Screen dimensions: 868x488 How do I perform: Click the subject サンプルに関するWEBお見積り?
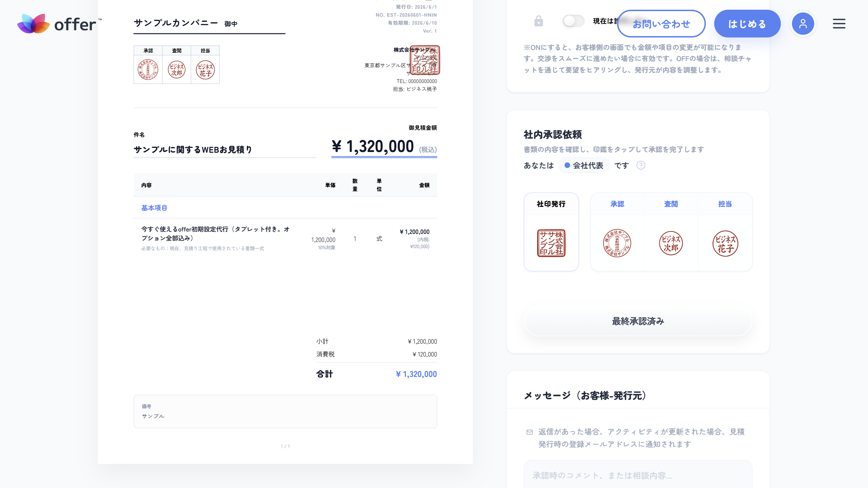tap(193, 150)
